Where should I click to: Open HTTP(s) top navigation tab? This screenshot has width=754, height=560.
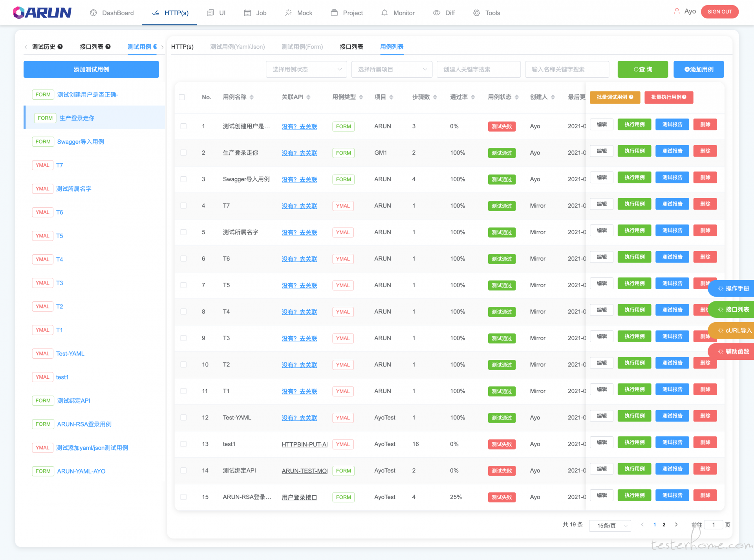click(x=170, y=13)
